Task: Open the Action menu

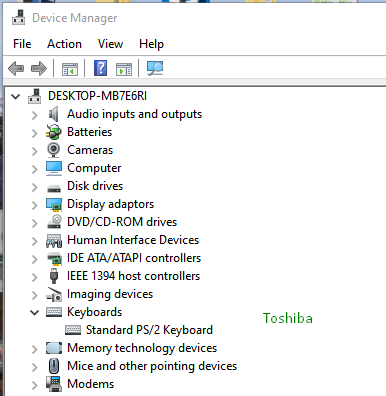Action: (64, 44)
